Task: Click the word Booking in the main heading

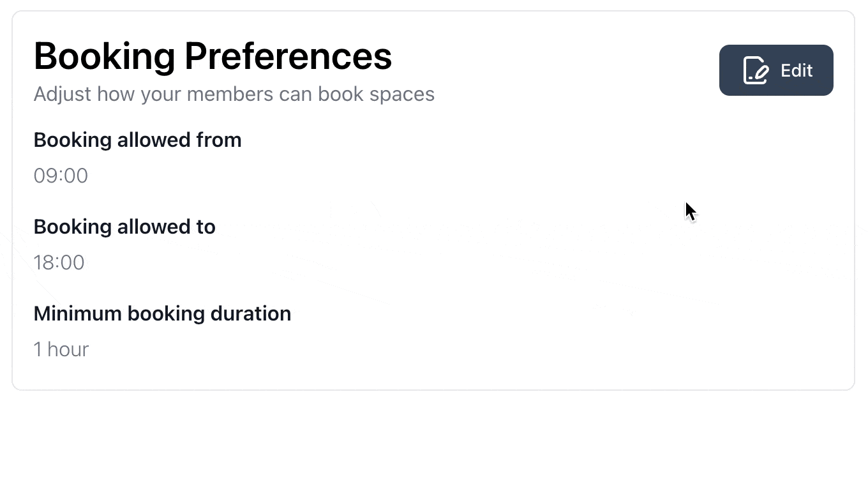Action: pos(105,57)
